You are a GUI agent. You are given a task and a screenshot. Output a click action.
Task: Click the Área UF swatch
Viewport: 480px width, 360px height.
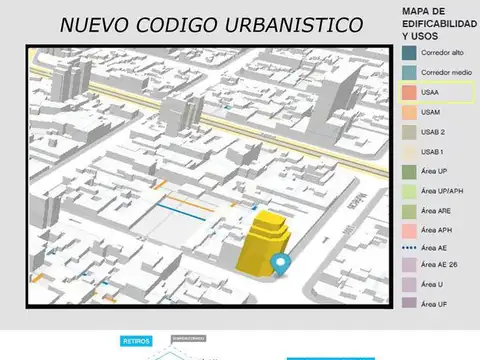pyautogui.click(x=409, y=303)
